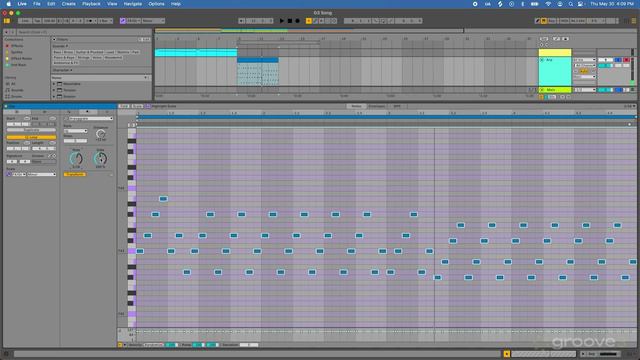This screenshot has width=640, height=360.
Task: Click the metronome icon
Action: pyautogui.click(x=90, y=21)
